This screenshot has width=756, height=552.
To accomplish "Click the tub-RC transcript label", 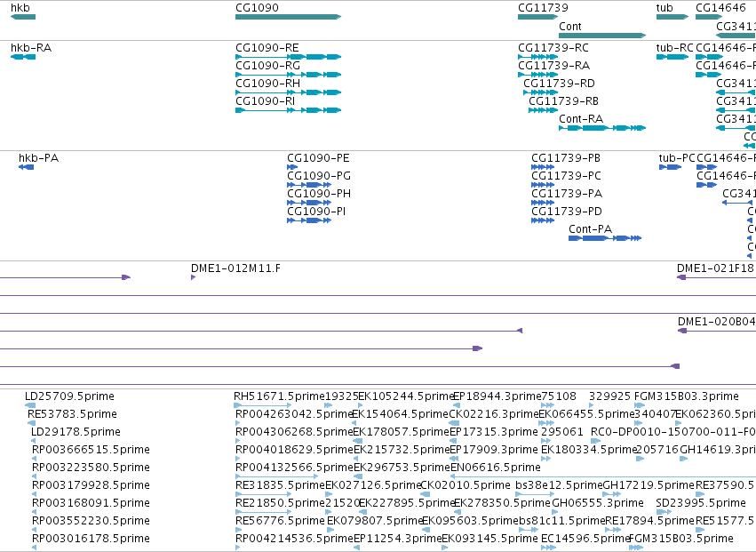I will tap(675, 48).
